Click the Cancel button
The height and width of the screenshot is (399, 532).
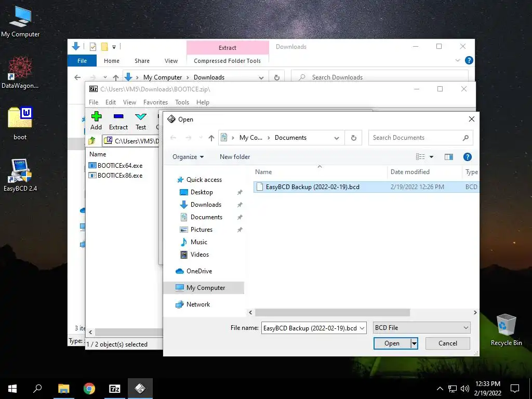click(447, 343)
